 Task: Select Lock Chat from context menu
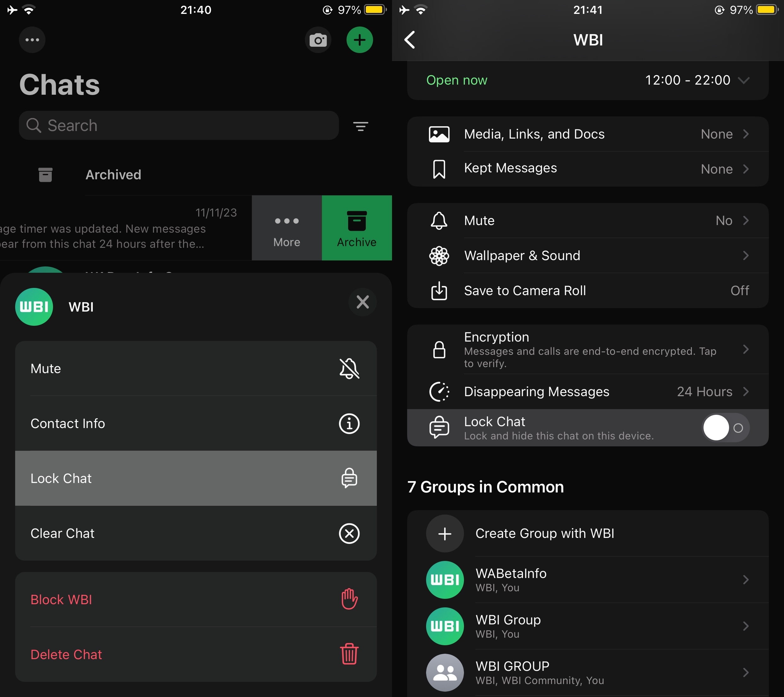coord(195,478)
